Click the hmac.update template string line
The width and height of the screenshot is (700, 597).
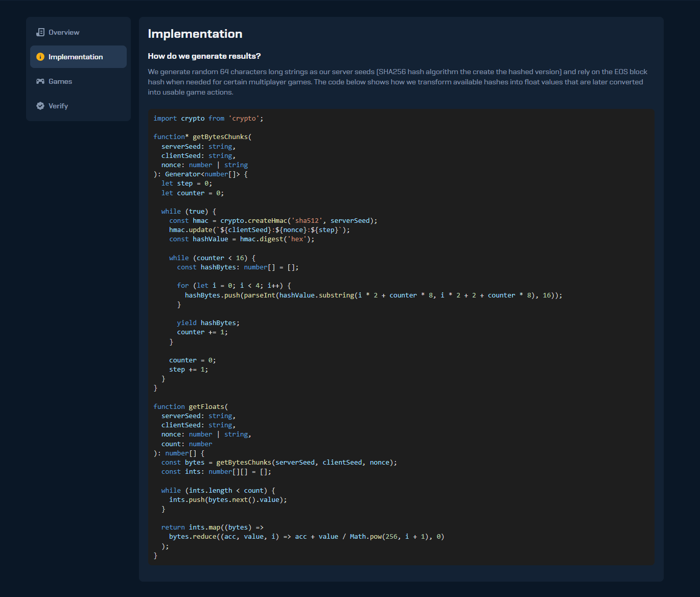[x=260, y=230]
